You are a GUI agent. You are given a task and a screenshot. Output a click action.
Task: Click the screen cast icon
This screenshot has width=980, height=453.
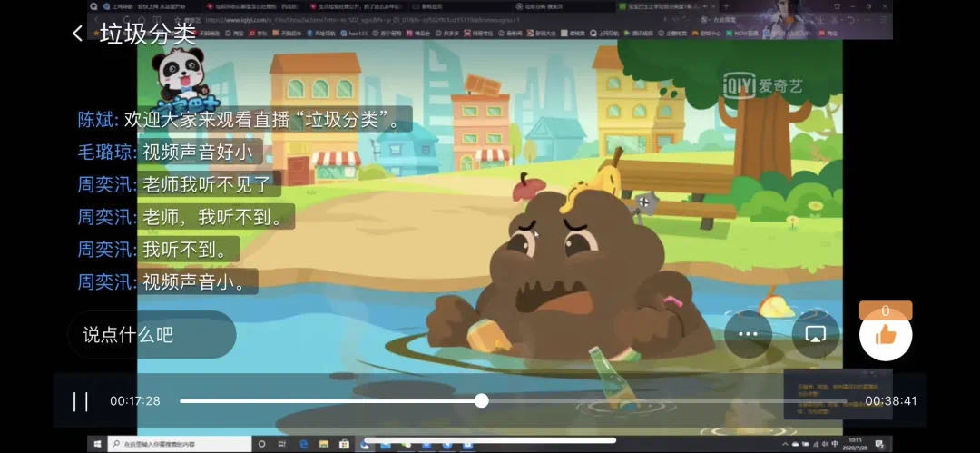coord(815,334)
